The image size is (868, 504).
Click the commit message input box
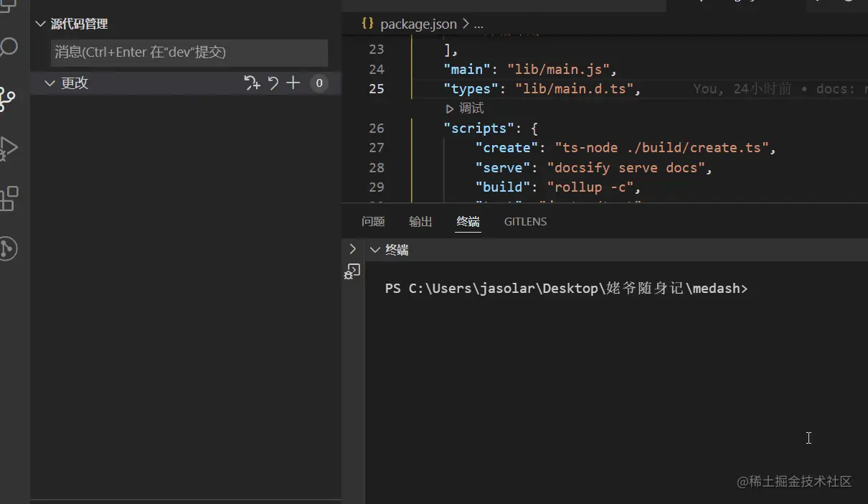point(189,53)
